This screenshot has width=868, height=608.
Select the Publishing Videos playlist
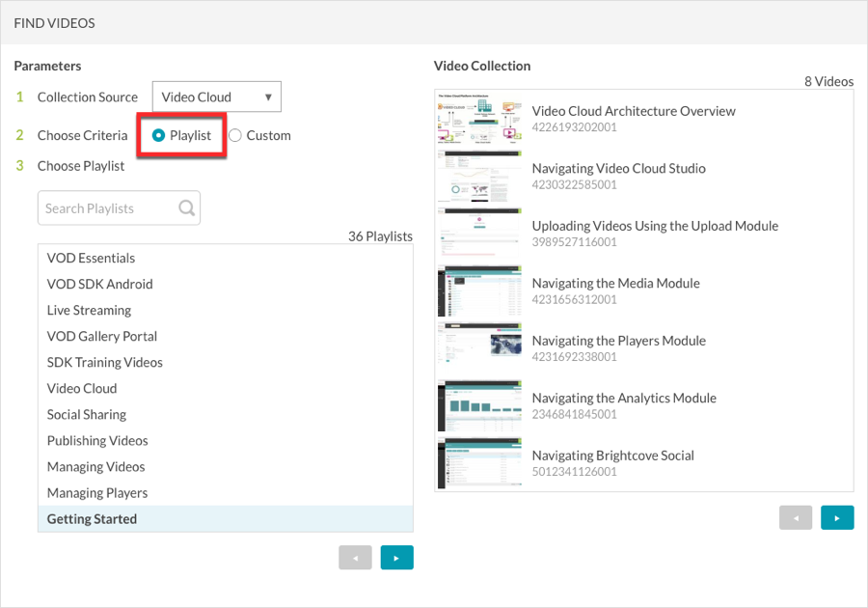click(x=226, y=440)
